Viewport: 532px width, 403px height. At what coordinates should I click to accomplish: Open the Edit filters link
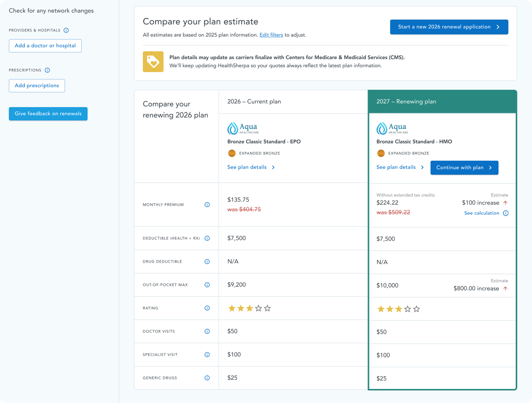[x=271, y=35]
